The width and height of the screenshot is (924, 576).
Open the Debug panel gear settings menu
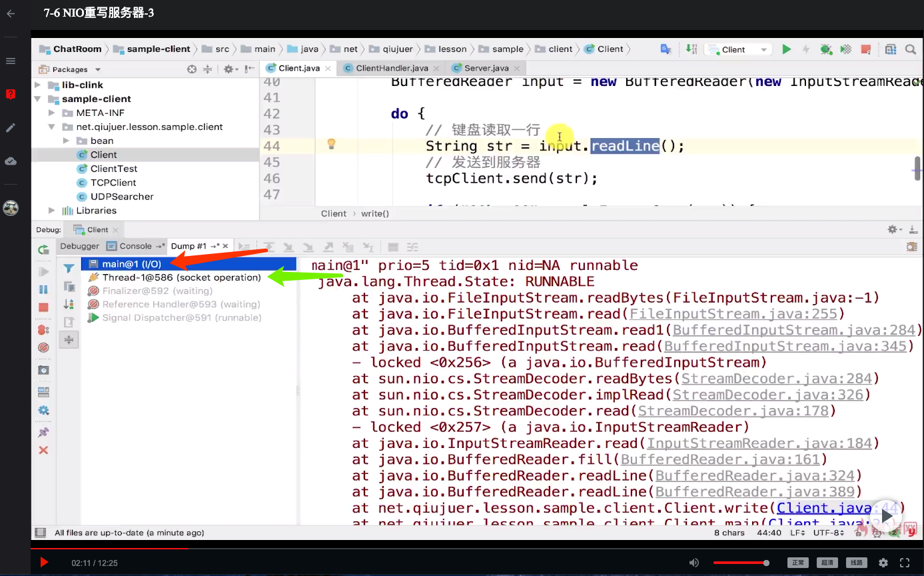click(895, 230)
